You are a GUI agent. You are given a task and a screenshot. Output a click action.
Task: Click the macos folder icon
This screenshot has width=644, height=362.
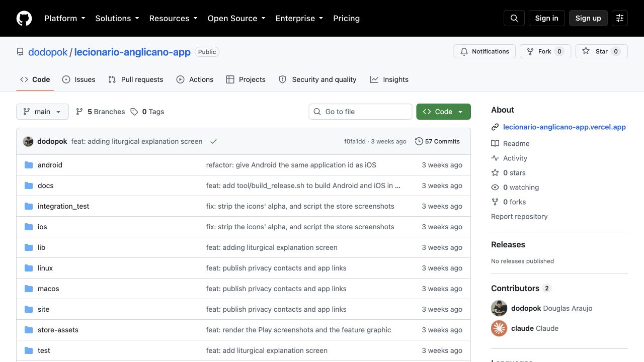coord(29,289)
